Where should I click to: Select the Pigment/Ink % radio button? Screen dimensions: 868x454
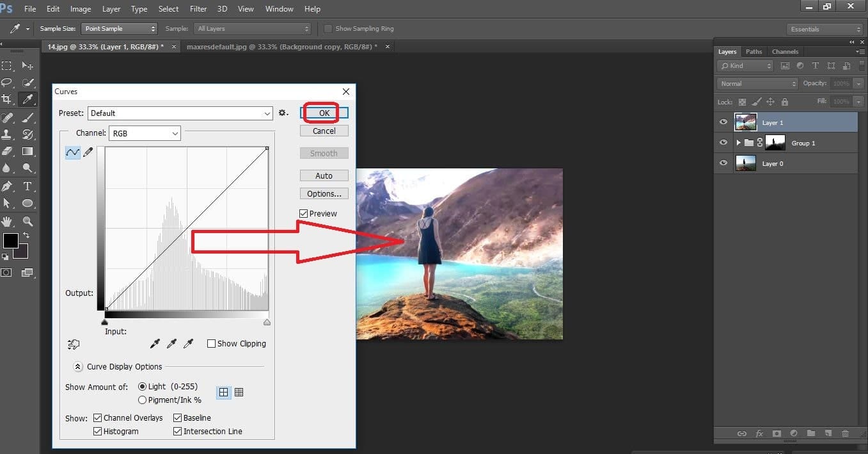[x=142, y=400]
